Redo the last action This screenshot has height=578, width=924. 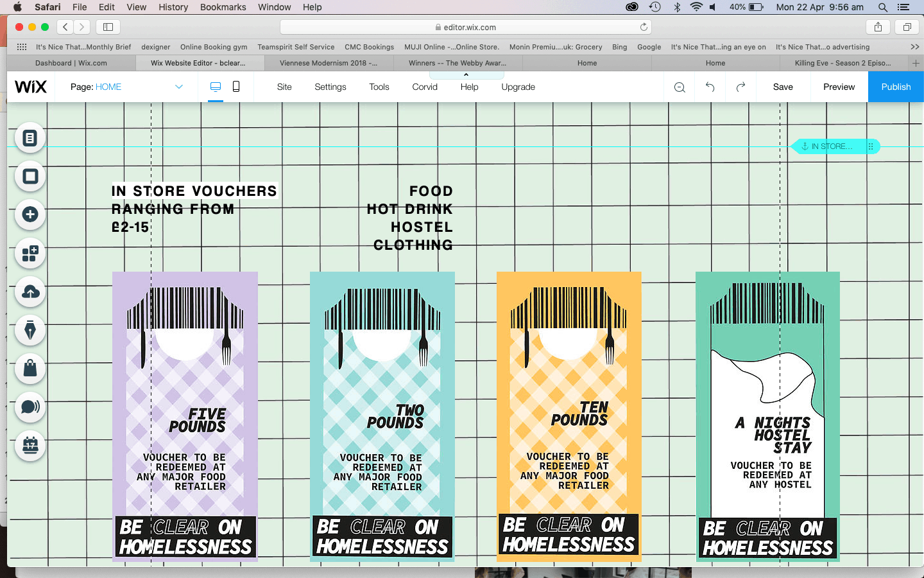pos(740,87)
